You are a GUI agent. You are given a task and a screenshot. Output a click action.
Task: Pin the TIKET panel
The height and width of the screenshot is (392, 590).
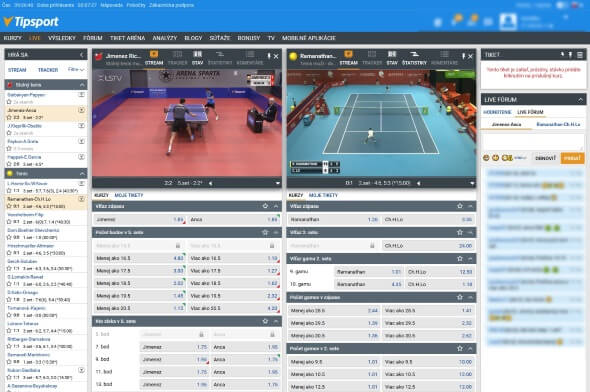click(x=570, y=55)
